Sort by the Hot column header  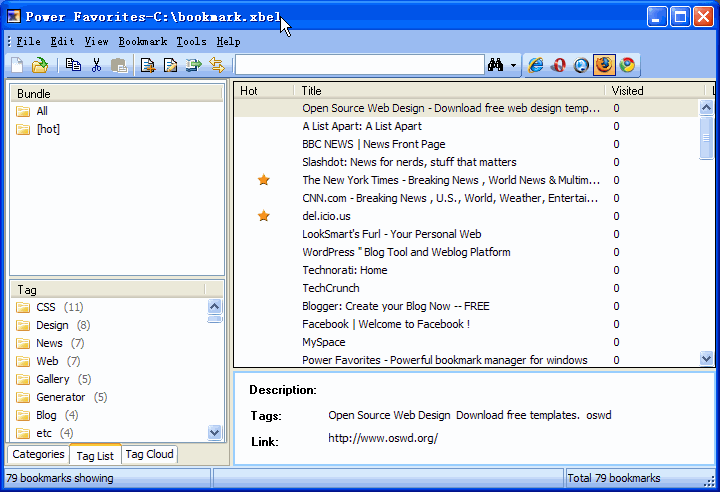[x=264, y=91]
